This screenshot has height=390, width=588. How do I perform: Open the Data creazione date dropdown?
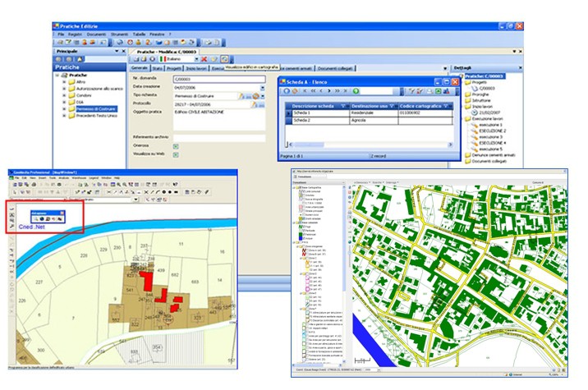[262, 87]
